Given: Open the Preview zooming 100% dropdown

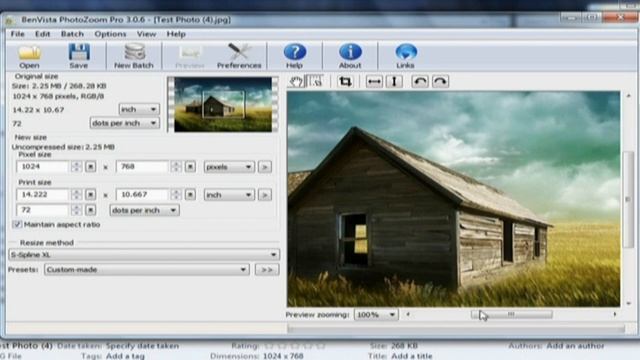Looking at the screenshot, I should click(376, 315).
